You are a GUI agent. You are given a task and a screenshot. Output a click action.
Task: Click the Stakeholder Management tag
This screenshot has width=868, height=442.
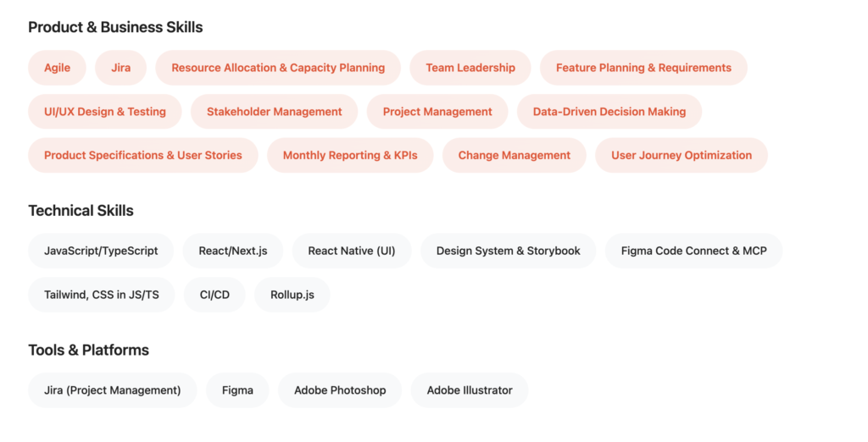point(275,112)
